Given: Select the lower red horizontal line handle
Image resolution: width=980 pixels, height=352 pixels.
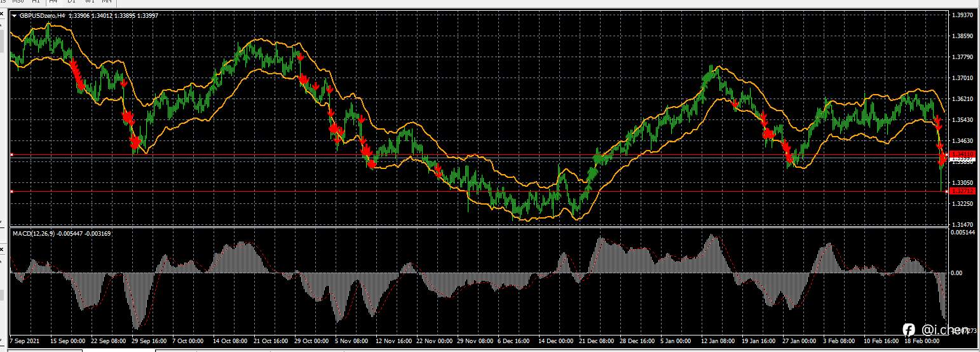Looking at the screenshot, I should click(x=11, y=191).
